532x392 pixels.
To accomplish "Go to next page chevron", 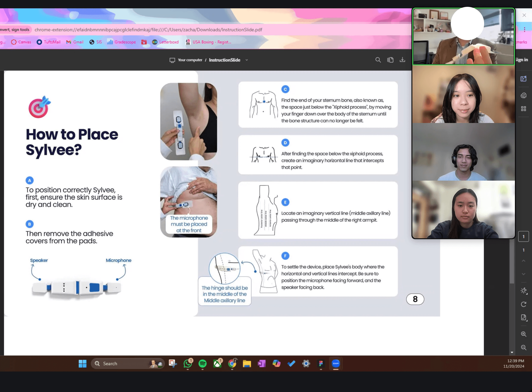I will [523, 274].
